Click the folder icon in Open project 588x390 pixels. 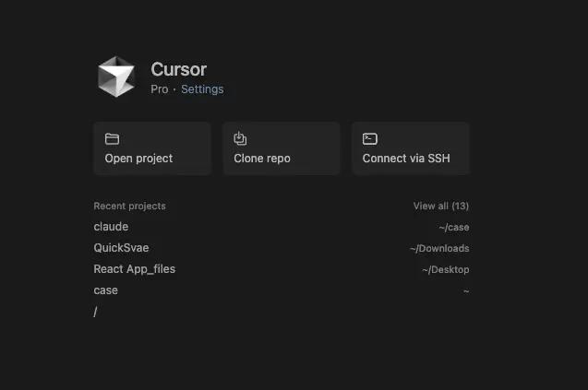point(112,139)
